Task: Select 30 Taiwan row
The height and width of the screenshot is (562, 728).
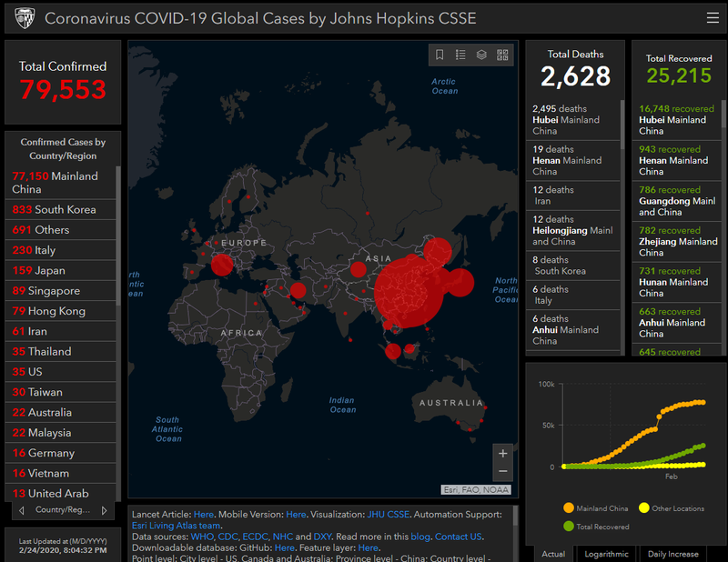Action: pyautogui.click(x=60, y=392)
